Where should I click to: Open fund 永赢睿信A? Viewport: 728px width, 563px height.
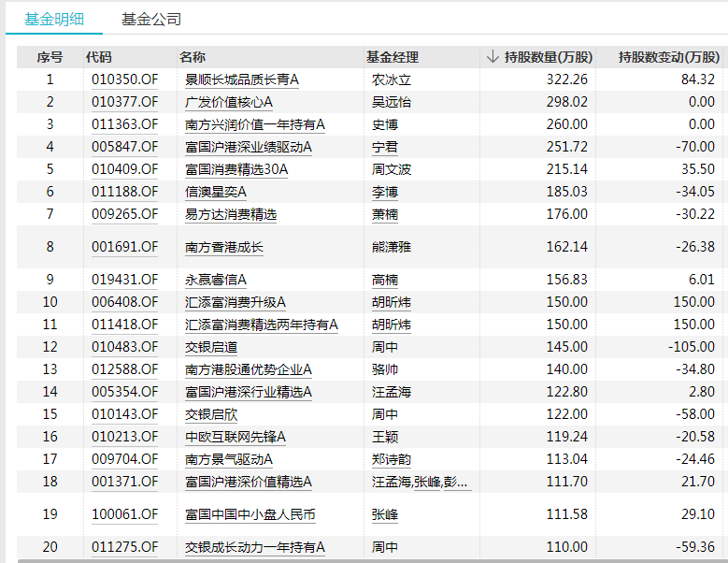pyautogui.click(x=216, y=280)
